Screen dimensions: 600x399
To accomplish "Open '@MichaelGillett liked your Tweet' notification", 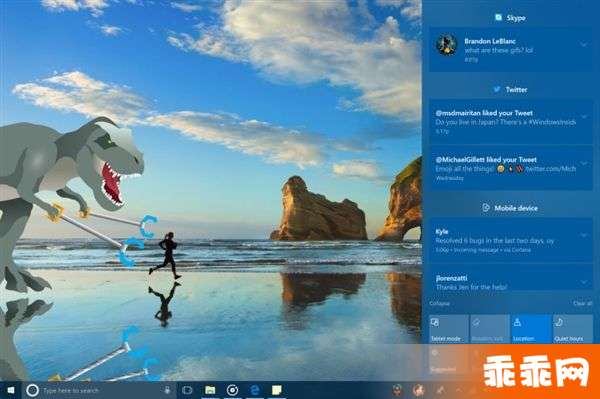I will [510, 168].
